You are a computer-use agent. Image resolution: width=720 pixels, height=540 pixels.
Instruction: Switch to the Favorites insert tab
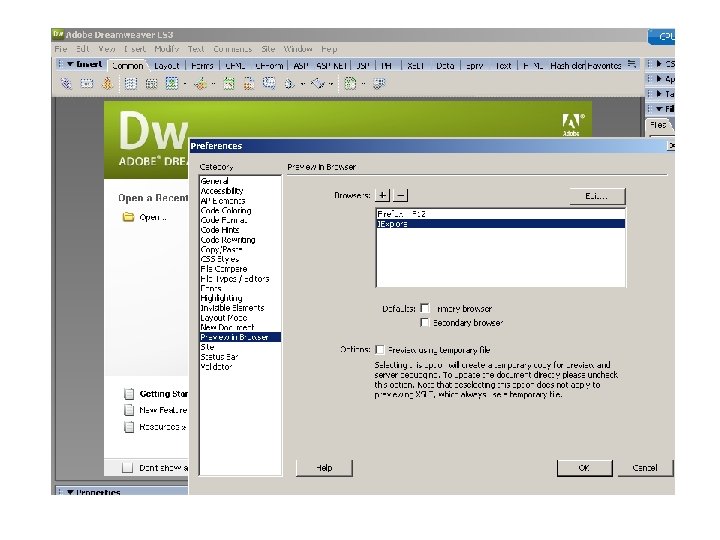click(x=604, y=66)
